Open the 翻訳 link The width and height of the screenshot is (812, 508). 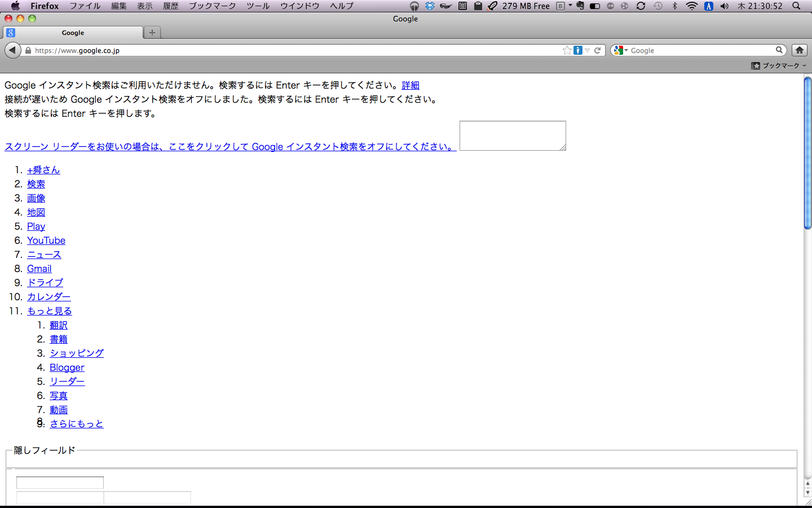59,325
